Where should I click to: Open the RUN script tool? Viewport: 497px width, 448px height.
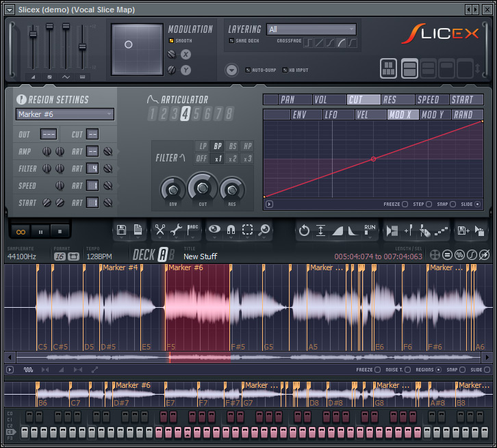click(369, 230)
